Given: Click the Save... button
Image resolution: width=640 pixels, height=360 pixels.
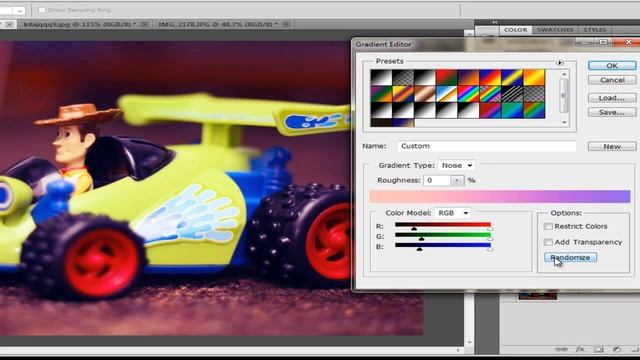Looking at the screenshot, I should point(612,112).
